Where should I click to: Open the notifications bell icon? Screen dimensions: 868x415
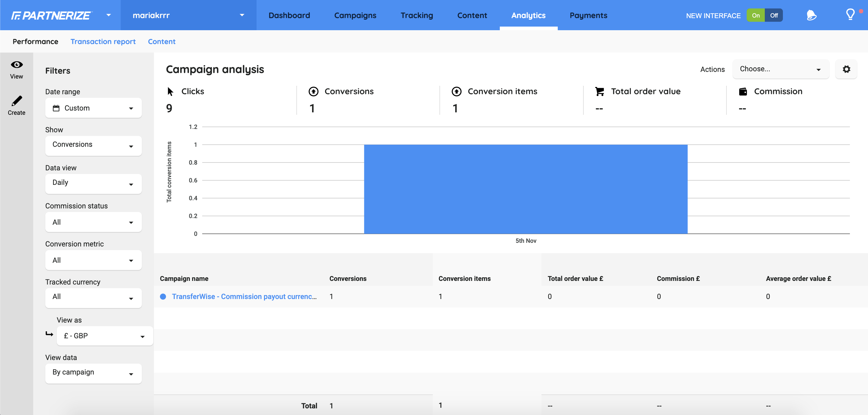pyautogui.click(x=811, y=15)
